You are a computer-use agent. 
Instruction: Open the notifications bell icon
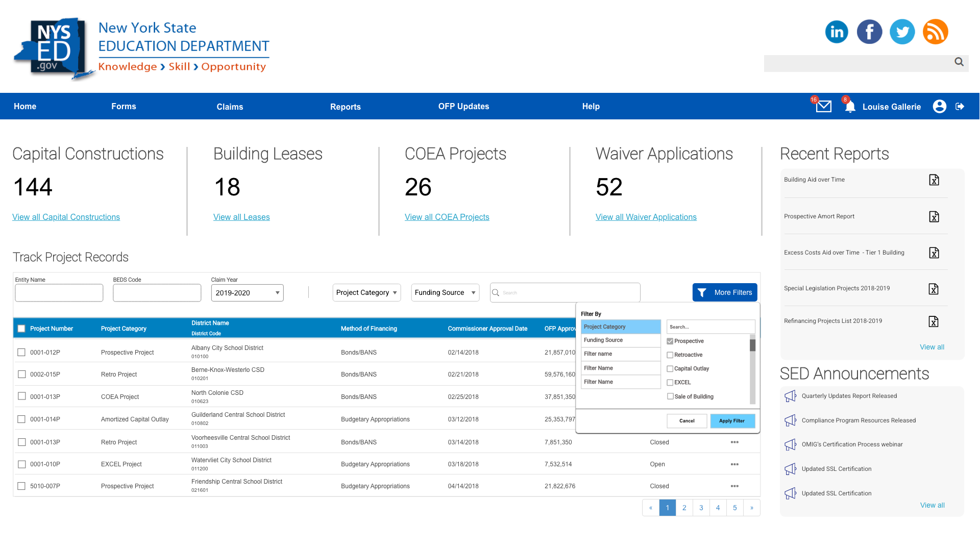point(850,107)
